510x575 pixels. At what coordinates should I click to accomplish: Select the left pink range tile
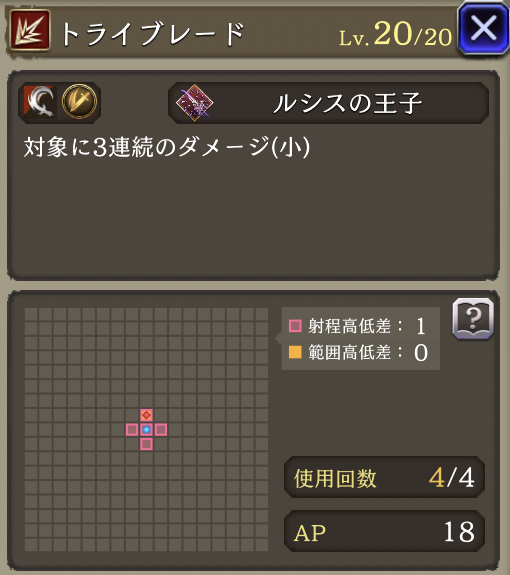(132, 429)
